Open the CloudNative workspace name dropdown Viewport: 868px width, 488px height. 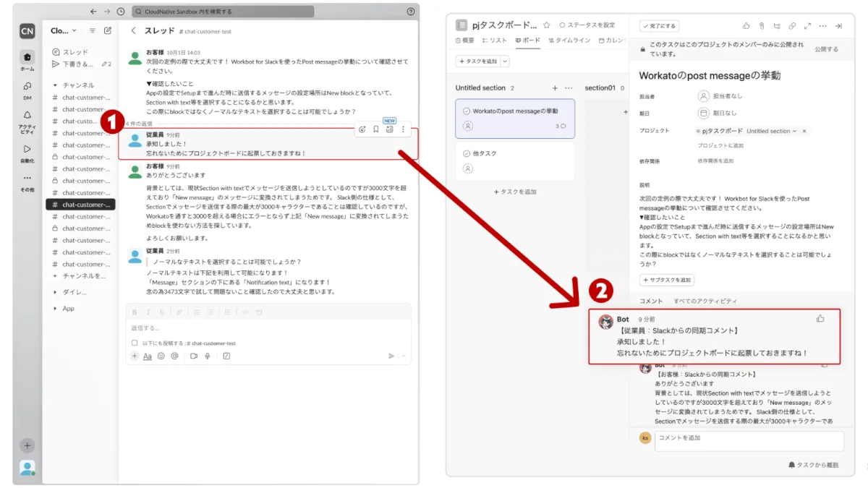point(64,30)
